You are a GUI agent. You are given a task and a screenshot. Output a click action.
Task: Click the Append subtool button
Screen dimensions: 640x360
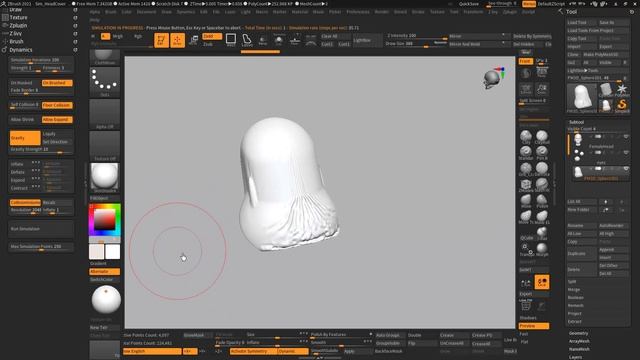click(x=613, y=249)
